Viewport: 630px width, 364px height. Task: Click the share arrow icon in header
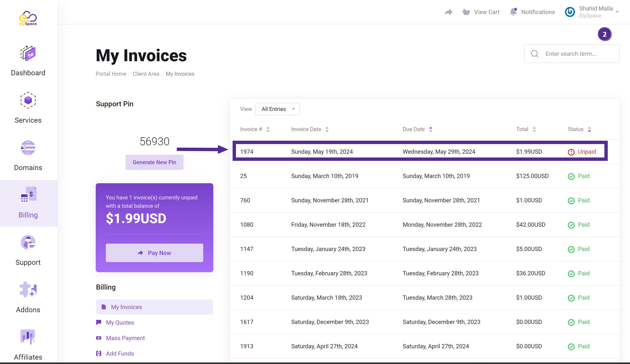pos(448,12)
